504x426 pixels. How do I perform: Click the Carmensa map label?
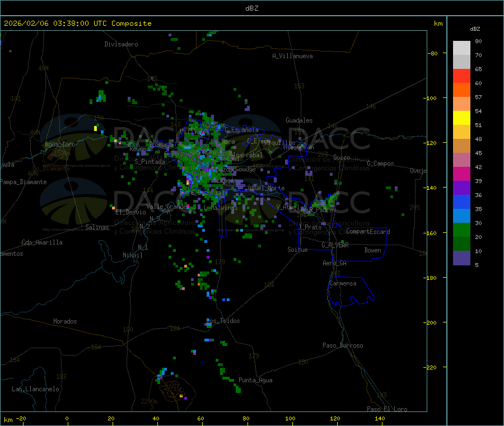pyautogui.click(x=343, y=283)
